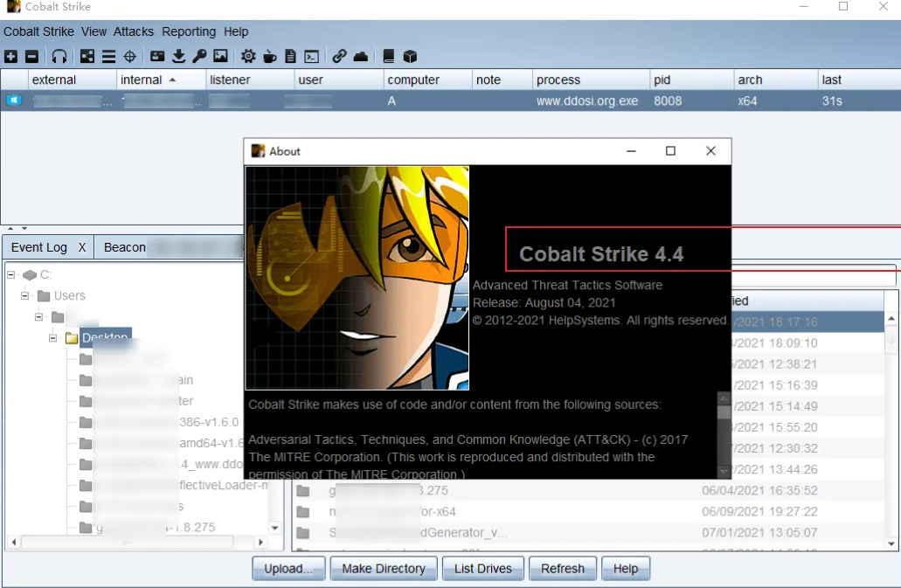
Task: Collapse the Desktop tree node
Action: click(x=52, y=337)
